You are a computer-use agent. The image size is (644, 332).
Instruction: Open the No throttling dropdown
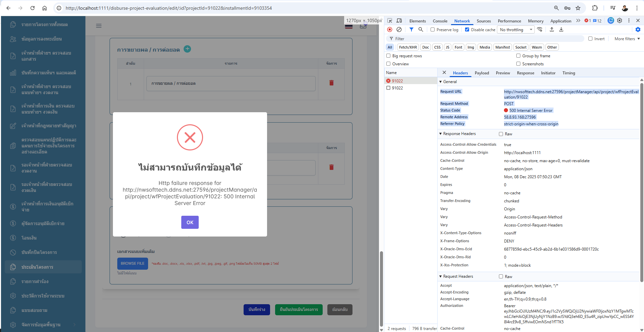click(516, 30)
